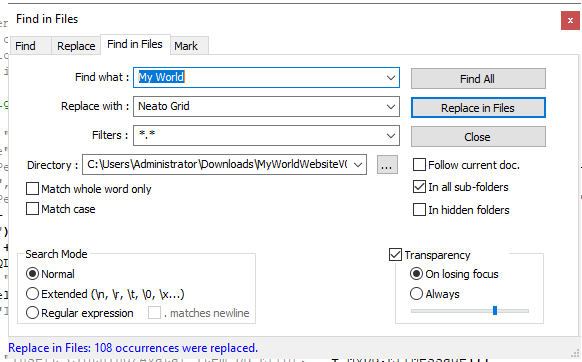Viewport: 582px width, 362px height.
Task: Expand the Directory history dropdown
Action: click(x=358, y=164)
